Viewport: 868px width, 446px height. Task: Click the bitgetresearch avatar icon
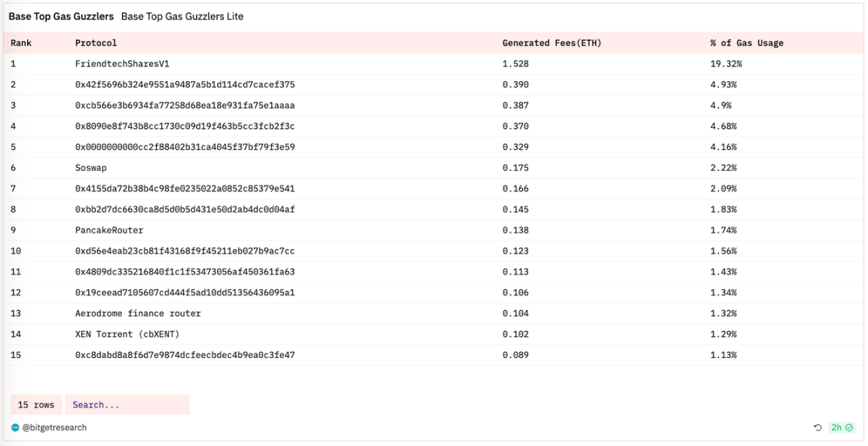pos(15,428)
